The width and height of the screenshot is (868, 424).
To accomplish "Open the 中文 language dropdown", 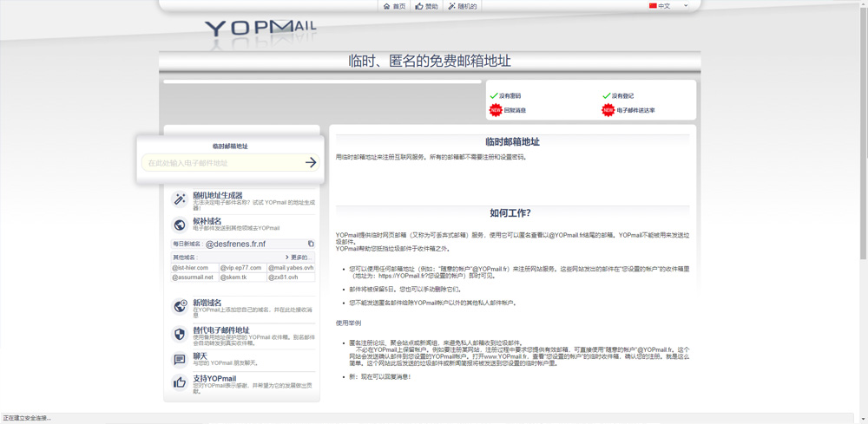I will click(668, 6).
